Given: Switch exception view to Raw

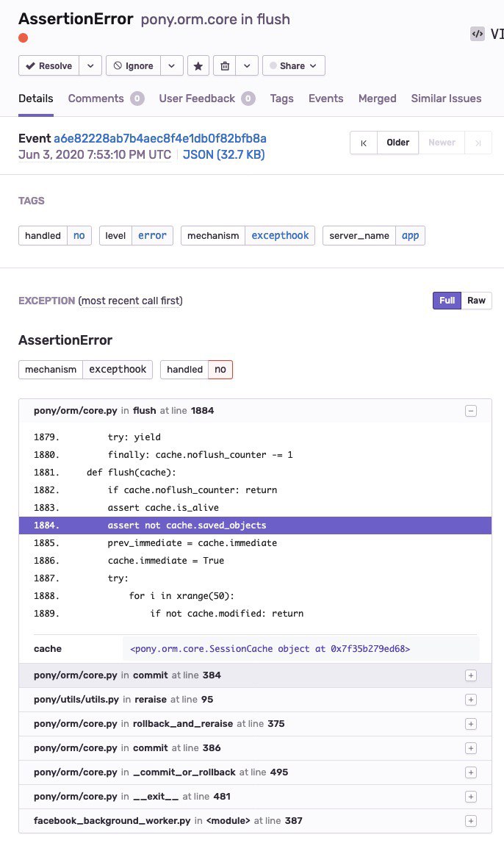Looking at the screenshot, I should [477, 300].
